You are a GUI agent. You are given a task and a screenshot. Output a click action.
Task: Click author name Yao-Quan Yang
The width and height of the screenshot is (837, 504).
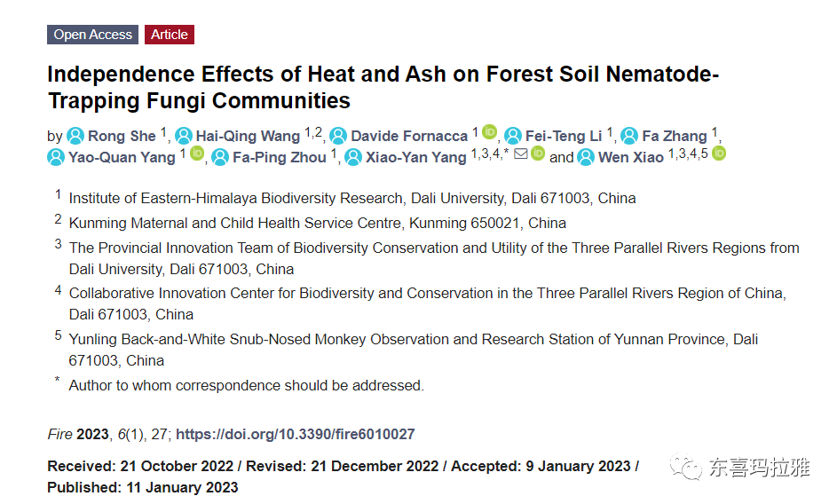click(x=122, y=157)
